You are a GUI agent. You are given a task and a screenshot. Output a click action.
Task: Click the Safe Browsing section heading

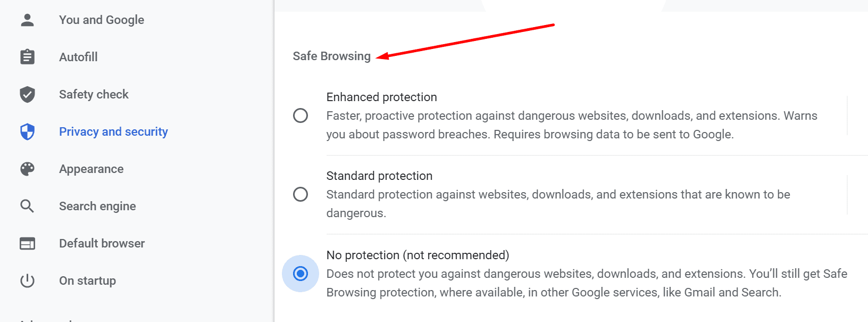[331, 56]
